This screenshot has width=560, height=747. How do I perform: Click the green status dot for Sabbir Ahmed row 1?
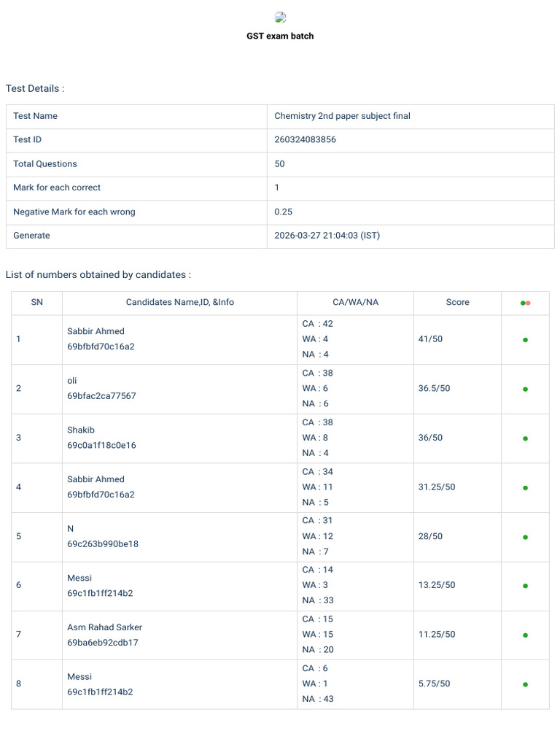525,340
